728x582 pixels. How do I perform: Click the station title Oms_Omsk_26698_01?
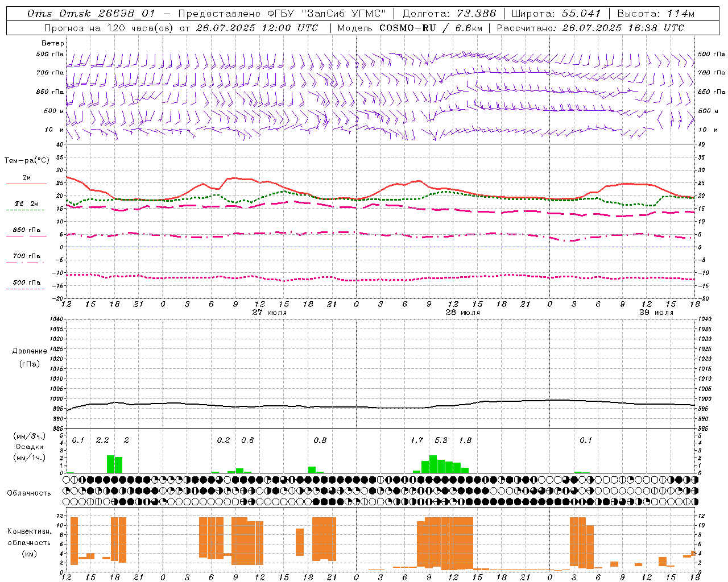(91, 14)
